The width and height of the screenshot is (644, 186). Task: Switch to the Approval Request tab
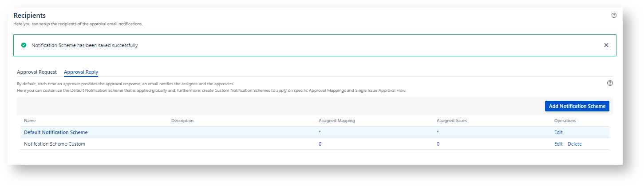[x=37, y=72]
